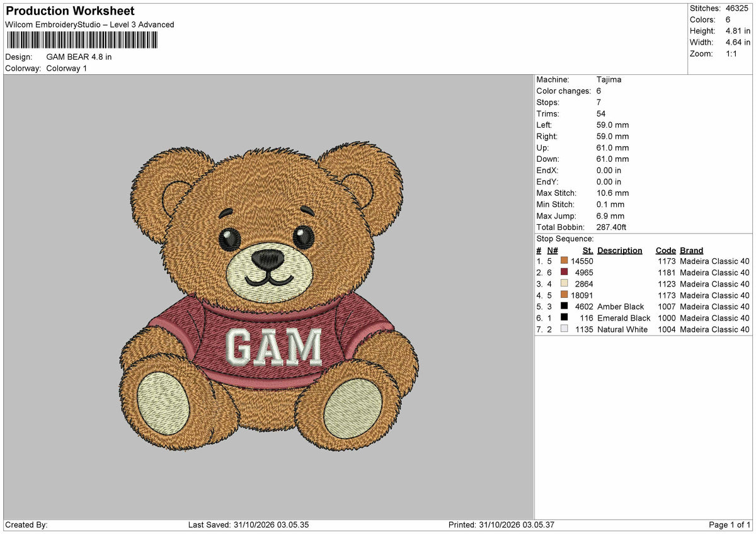Click the 'EndX:' label
Screen dimensions: 756x534
[x=547, y=170]
